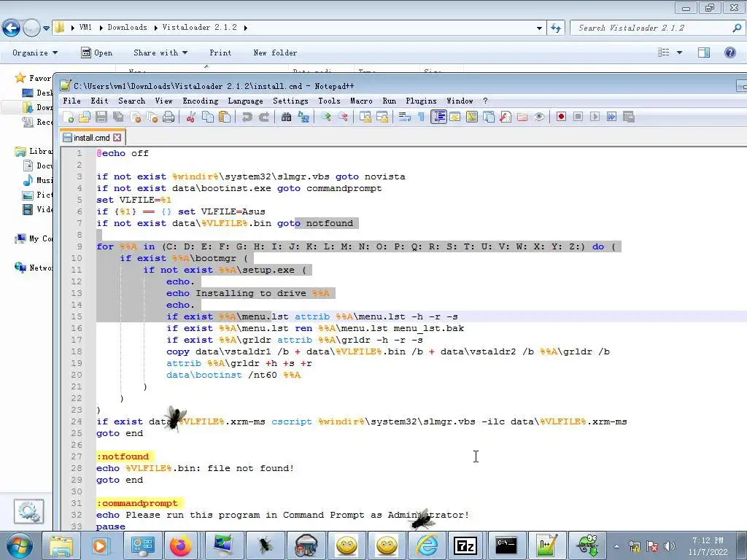Toggle the Show Indent Guide icon
Image resolution: width=747 pixels, height=560 pixels.
[438, 117]
